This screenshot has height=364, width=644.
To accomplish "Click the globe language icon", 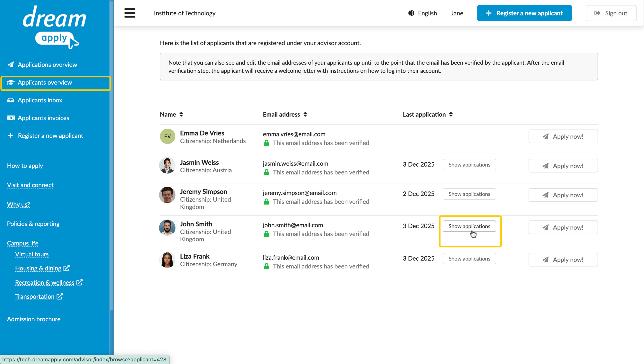I will (411, 13).
